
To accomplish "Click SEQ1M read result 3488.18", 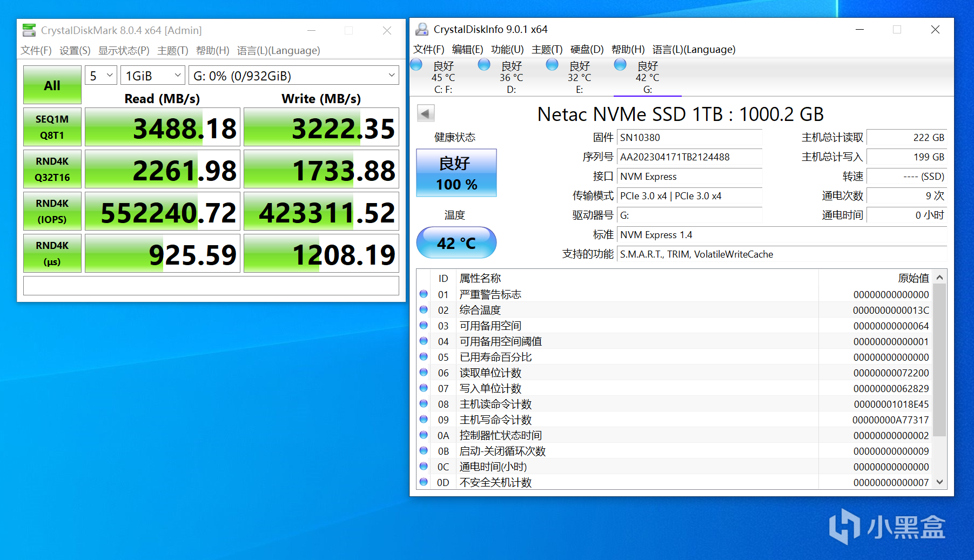I will 163,127.
